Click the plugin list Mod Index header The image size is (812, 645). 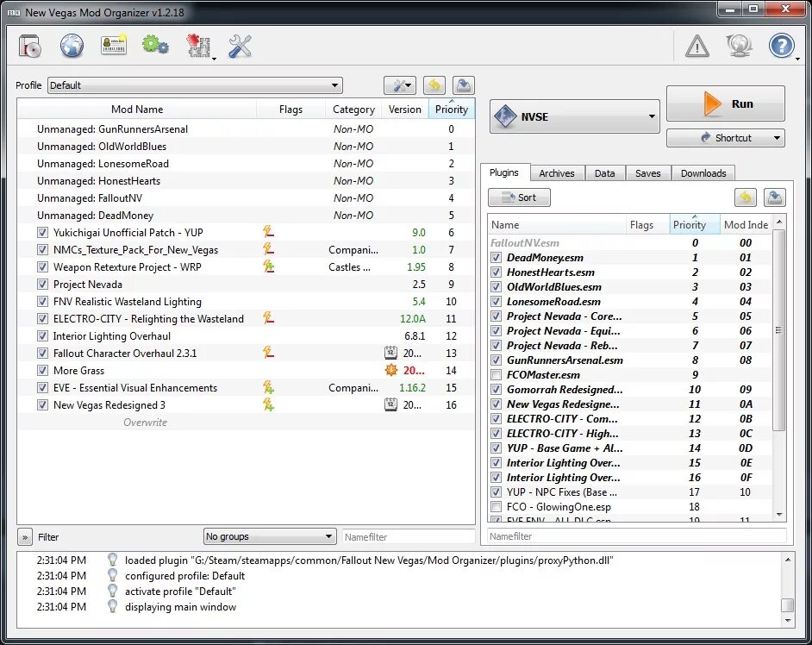click(746, 224)
